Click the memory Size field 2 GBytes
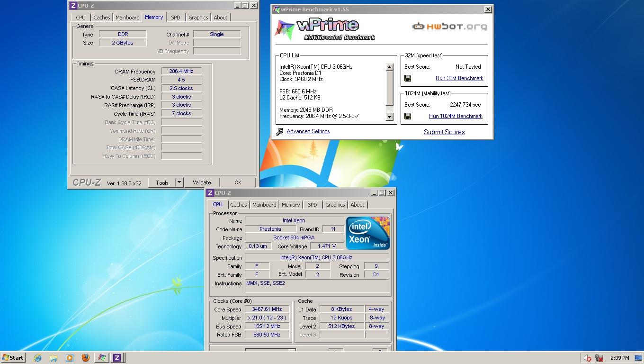Image resolution: width=644 pixels, height=364 pixels. click(x=123, y=43)
